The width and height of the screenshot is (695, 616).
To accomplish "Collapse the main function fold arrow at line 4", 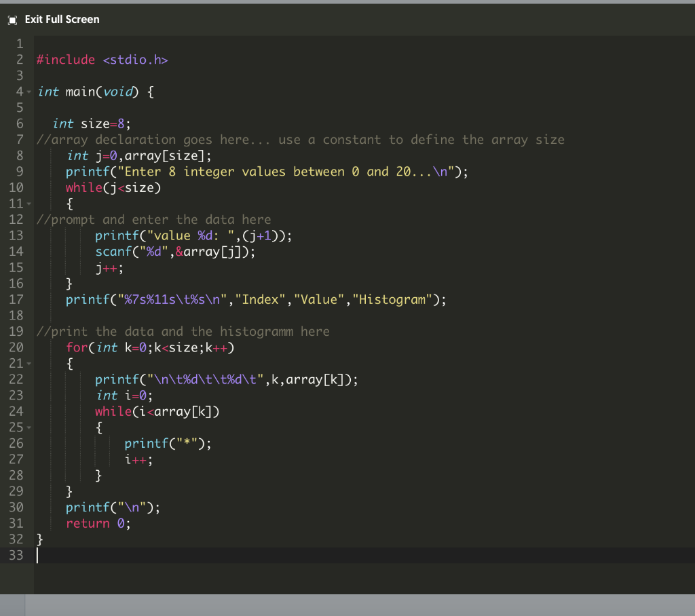I will point(29,92).
